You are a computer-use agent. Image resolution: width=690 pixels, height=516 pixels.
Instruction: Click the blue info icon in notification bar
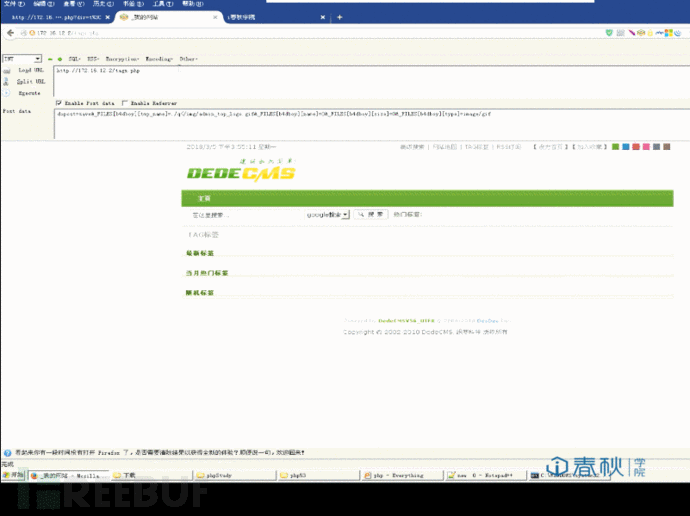pyautogui.click(x=7, y=453)
